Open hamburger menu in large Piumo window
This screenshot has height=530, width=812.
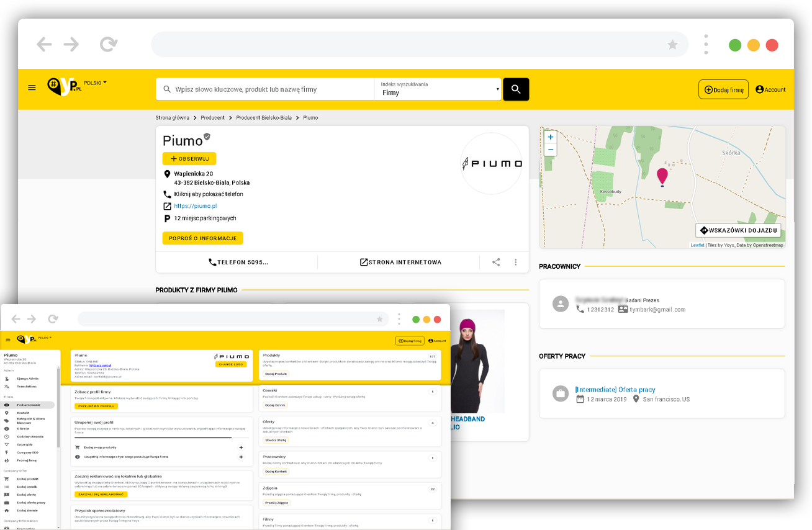(32, 88)
